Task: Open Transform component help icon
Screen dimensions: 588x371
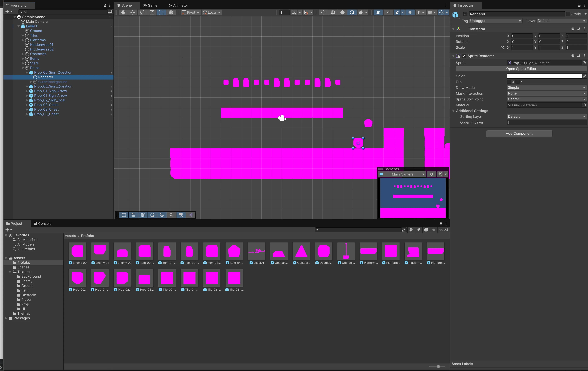Action: pos(573,29)
